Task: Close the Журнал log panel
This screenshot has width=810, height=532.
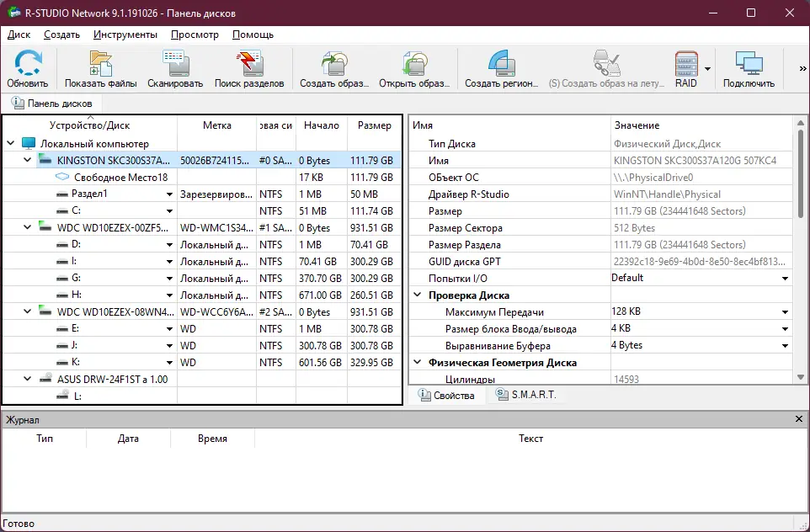Action: pyautogui.click(x=799, y=419)
